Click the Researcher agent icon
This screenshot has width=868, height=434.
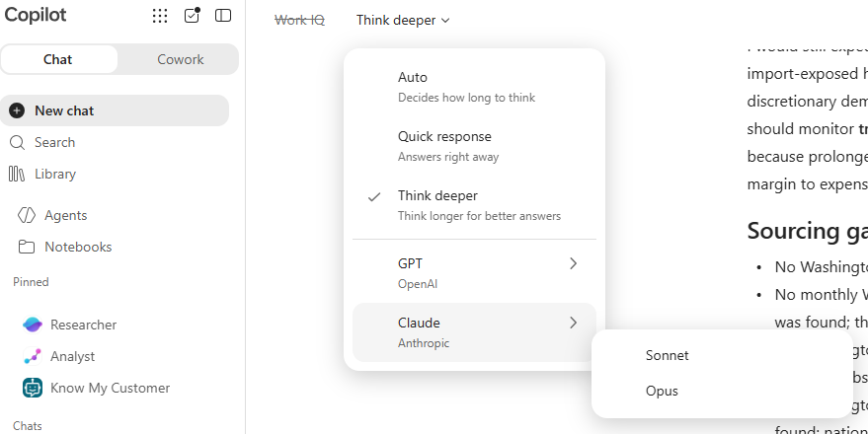33,325
